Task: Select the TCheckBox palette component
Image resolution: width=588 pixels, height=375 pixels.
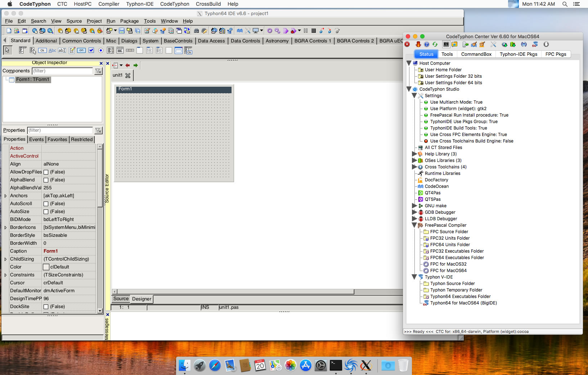Action: click(91, 50)
